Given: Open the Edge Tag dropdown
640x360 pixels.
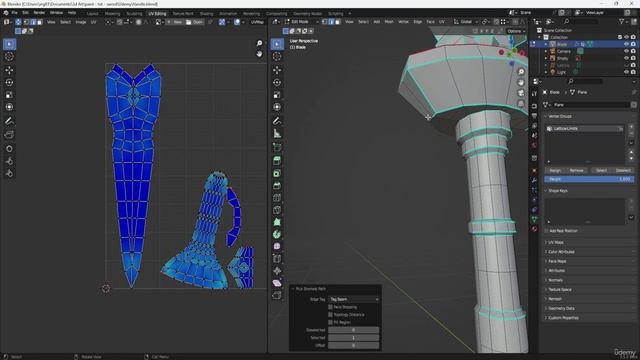Looking at the screenshot, I should [x=353, y=299].
